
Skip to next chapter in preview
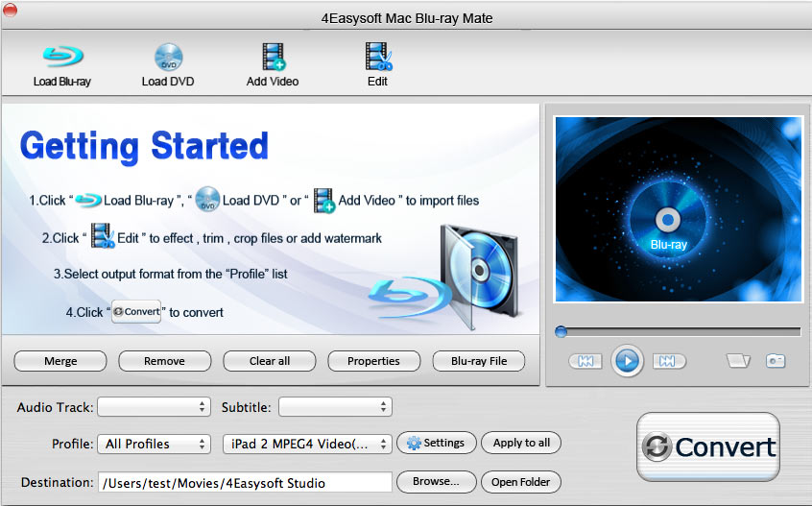(x=669, y=361)
